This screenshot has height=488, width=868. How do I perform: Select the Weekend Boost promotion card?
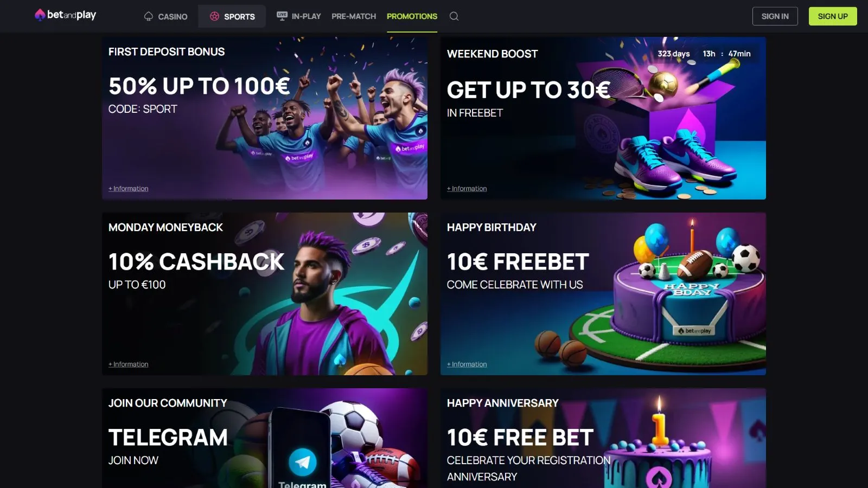(603, 118)
